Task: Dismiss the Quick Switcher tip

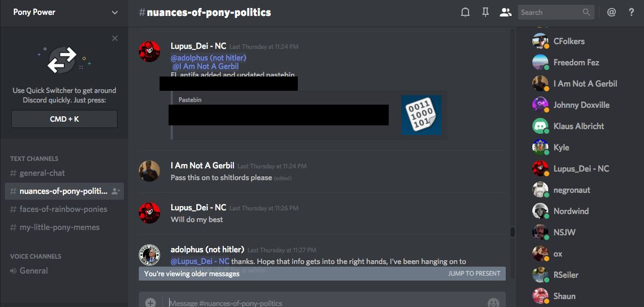Action: pos(115,38)
